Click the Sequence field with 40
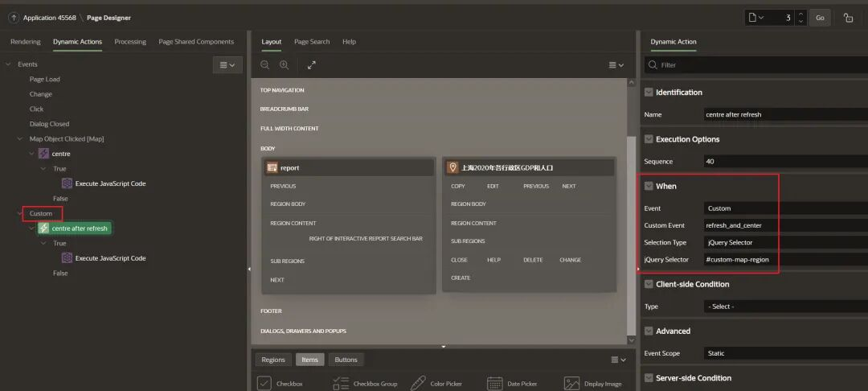 pos(785,162)
